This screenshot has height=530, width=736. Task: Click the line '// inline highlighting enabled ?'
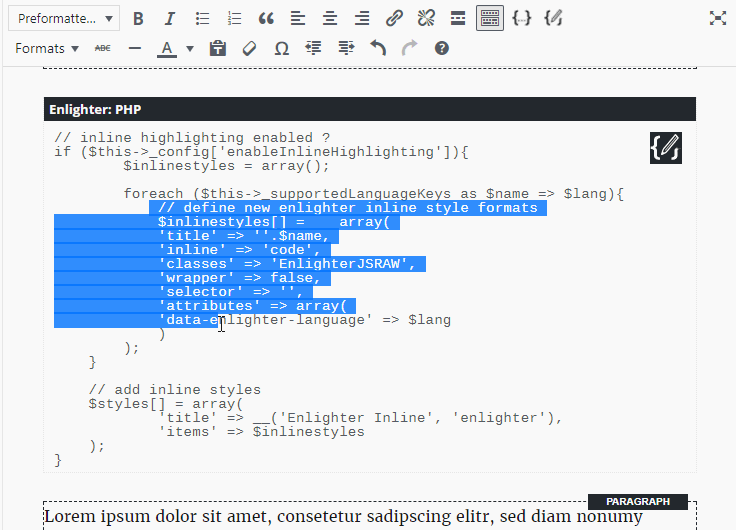coord(192,138)
